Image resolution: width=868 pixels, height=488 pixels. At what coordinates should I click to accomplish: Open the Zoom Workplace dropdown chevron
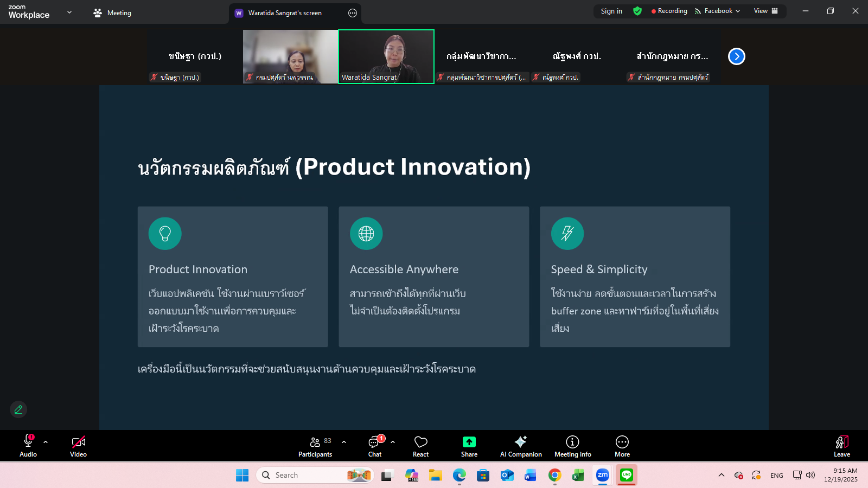point(69,12)
